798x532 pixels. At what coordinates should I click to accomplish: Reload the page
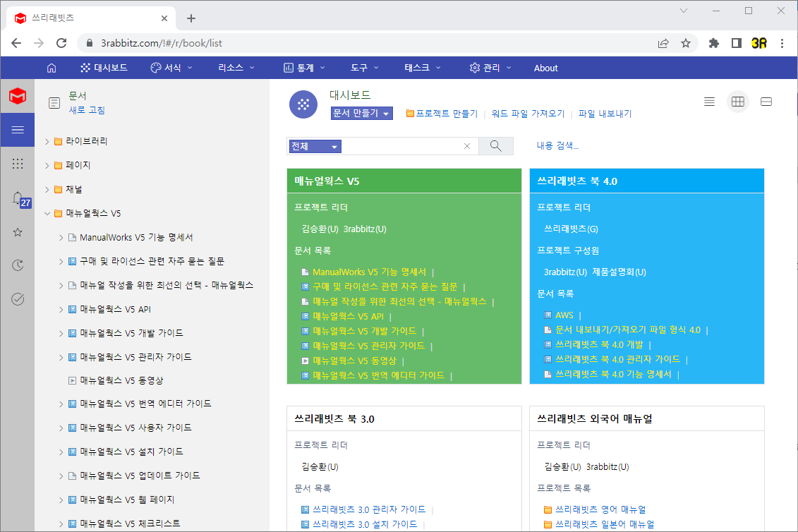[x=61, y=43]
